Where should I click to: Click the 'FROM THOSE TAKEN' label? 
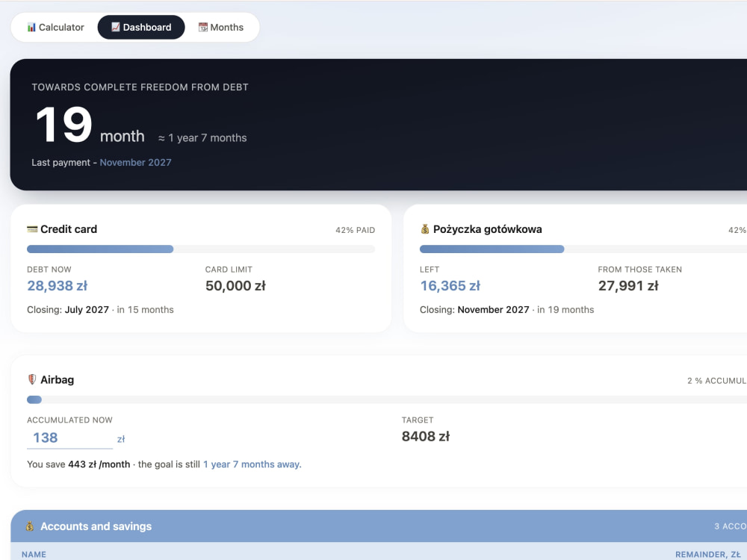(x=640, y=270)
